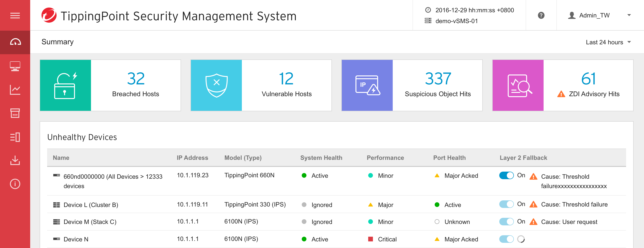Screen dimensions: 644x248
Task: Click the ZDI Advisory warning triangle
Action: [561, 94]
